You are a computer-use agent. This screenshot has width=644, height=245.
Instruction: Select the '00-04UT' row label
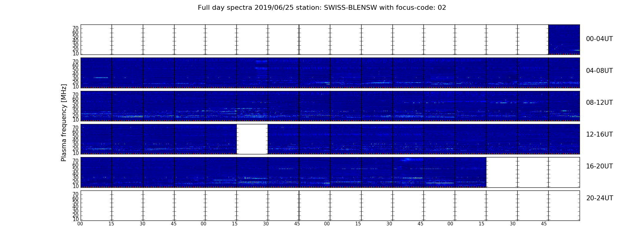pos(599,39)
